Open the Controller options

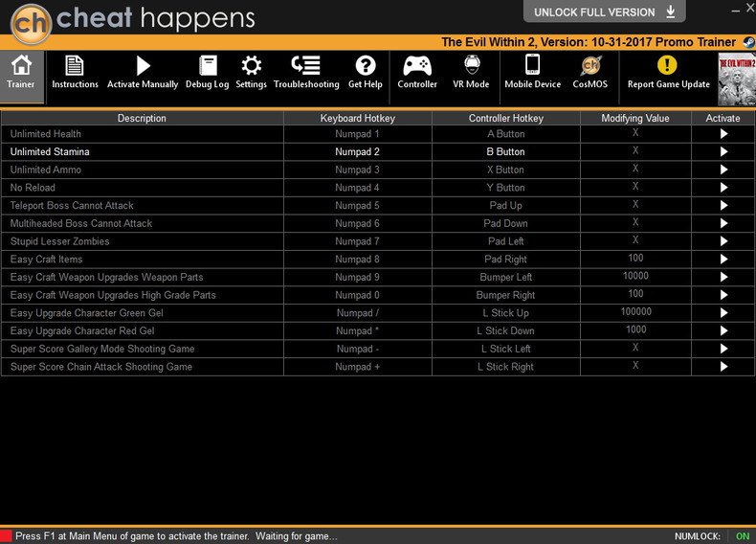coord(417,73)
